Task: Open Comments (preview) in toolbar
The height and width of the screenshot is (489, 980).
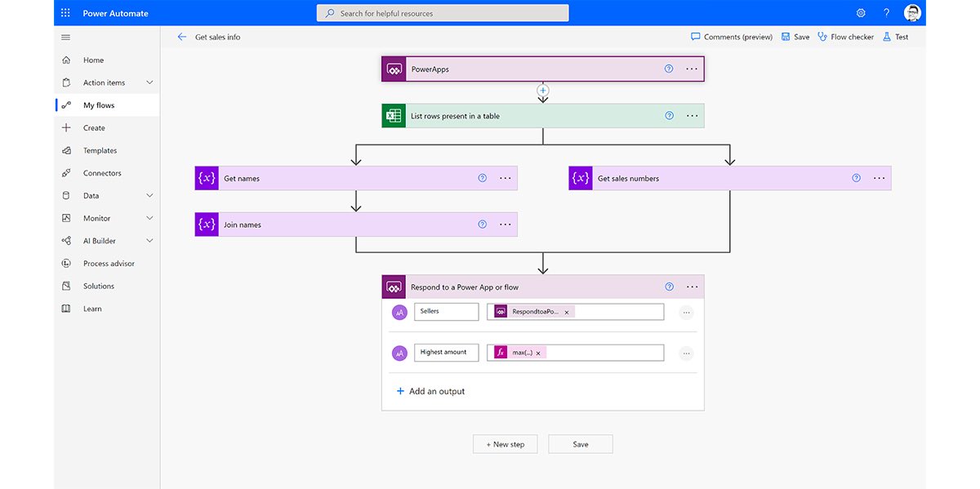Action: tap(732, 37)
